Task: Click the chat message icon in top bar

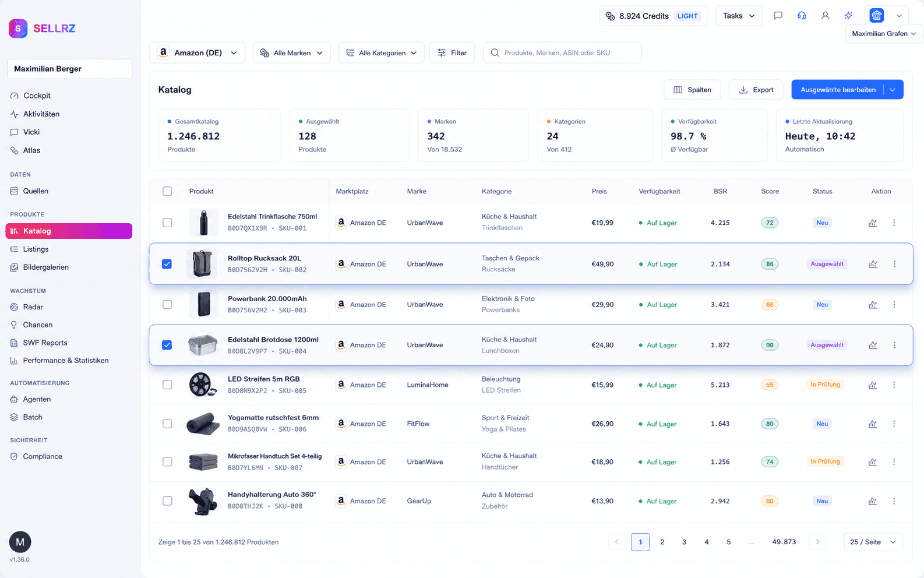Action: point(778,16)
